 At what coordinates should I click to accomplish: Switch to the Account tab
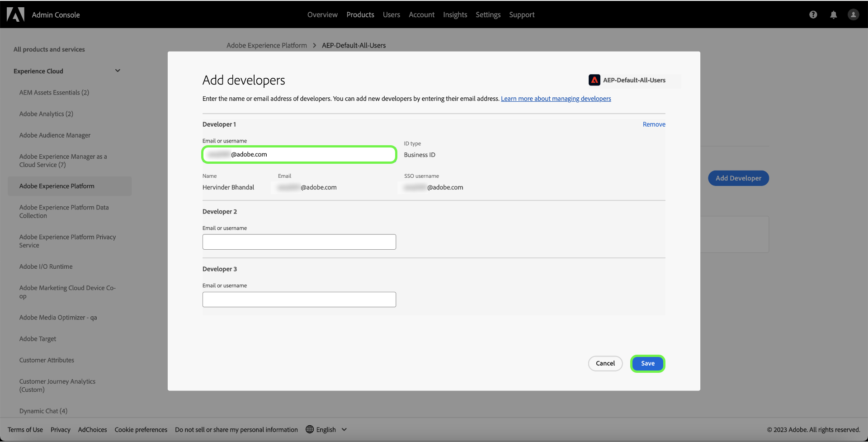click(x=422, y=14)
